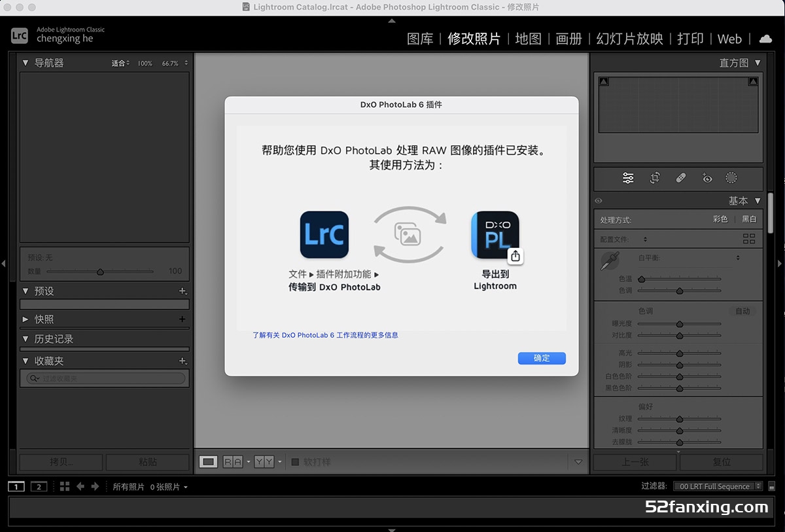Toggle highlight clipping indicator in histogram
The width and height of the screenshot is (785, 532).
coord(753,82)
